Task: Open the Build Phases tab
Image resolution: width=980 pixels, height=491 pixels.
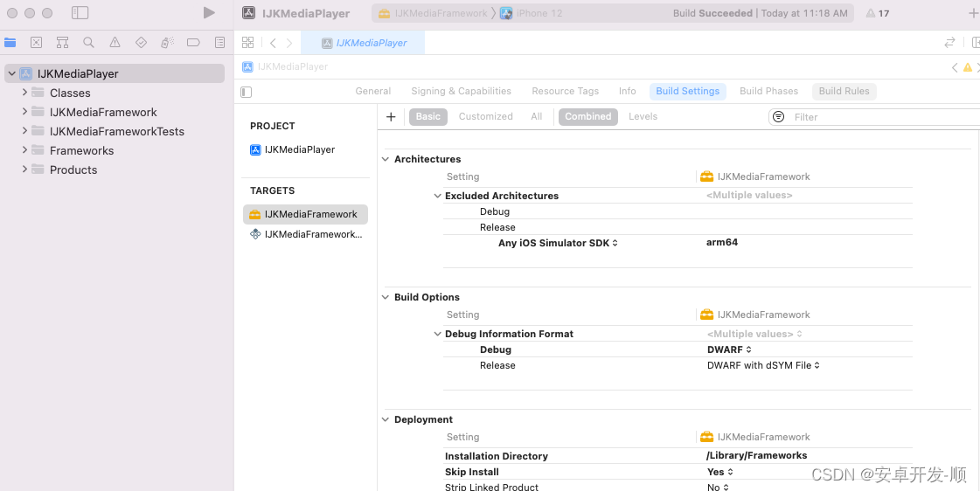Action: click(768, 91)
